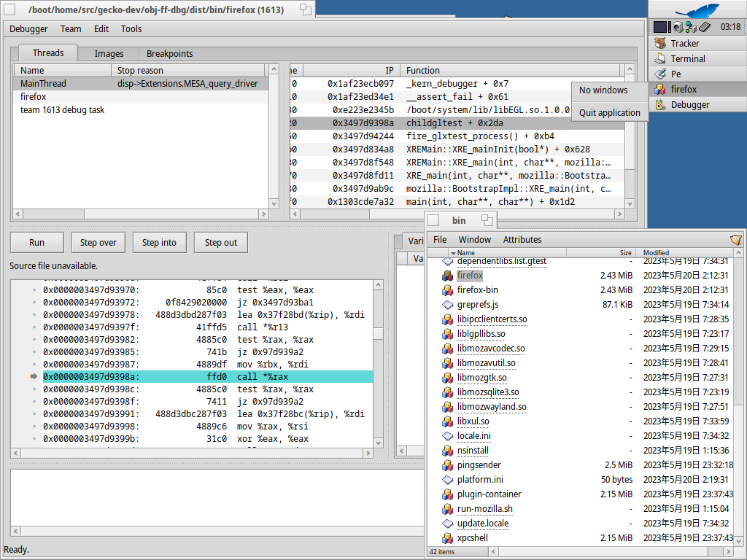Open the Tools menu

(131, 29)
